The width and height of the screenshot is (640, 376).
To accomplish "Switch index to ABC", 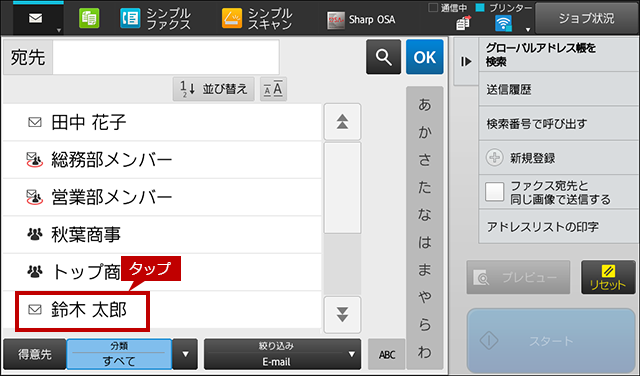I will [x=387, y=354].
